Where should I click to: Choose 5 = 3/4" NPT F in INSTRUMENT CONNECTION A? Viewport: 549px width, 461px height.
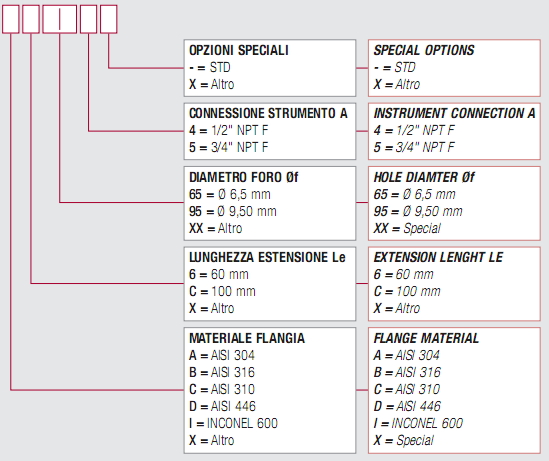pyautogui.click(x=414, y=147)
